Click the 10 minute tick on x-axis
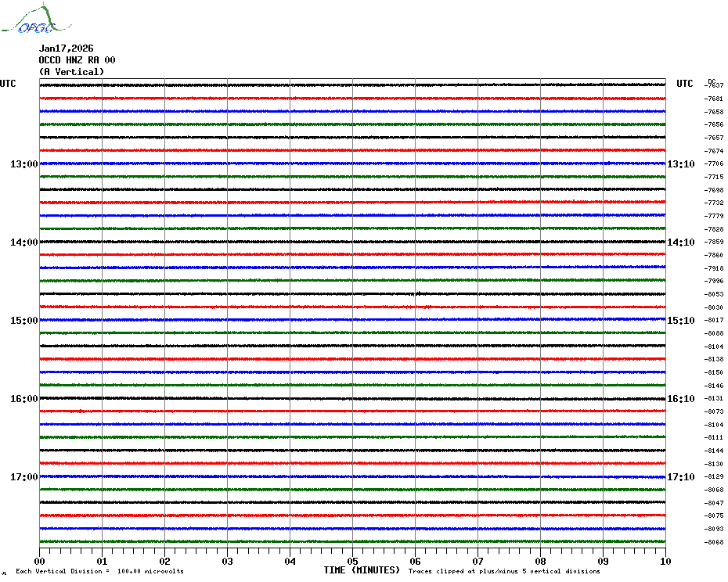This screenshot has height=582, width=728. [x=665, y=561]
